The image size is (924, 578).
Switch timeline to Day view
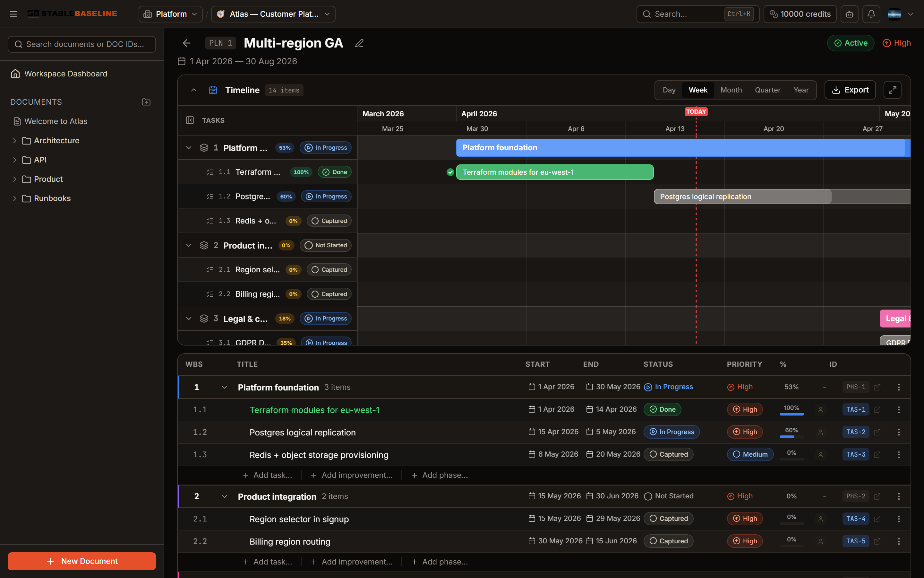point(669,90)
